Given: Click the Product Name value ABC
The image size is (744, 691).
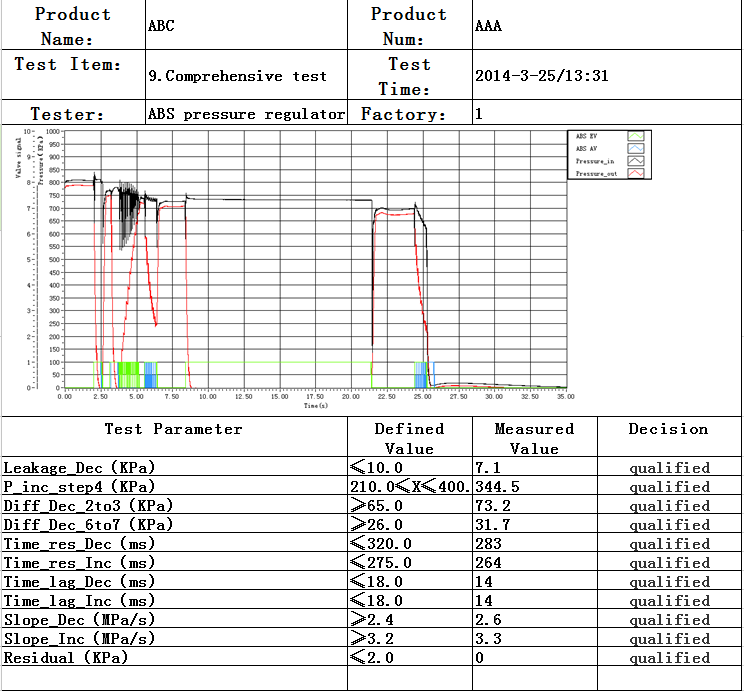Looking at the screenshot, I should point(161,26).
